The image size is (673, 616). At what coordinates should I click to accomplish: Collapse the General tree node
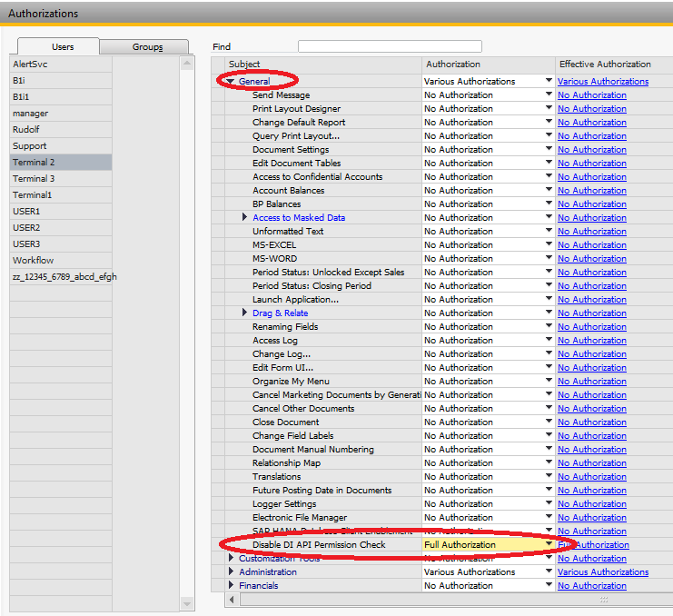[231, 82]
